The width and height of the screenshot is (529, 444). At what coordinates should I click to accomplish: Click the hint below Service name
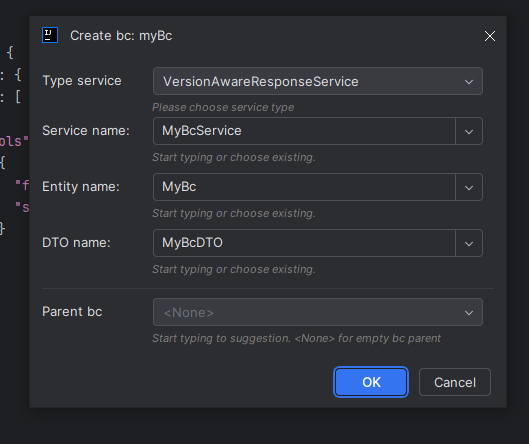[234, 157]
